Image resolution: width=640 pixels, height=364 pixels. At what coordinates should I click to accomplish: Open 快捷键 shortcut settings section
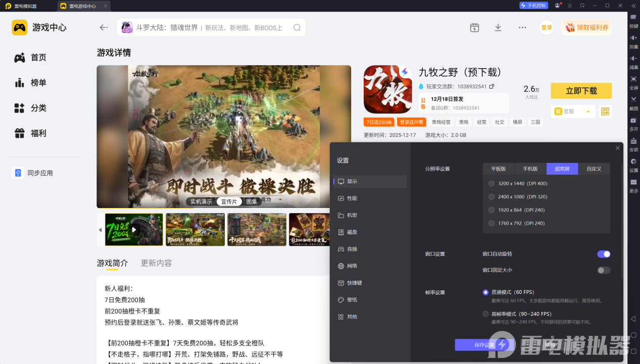coord(370,283)
